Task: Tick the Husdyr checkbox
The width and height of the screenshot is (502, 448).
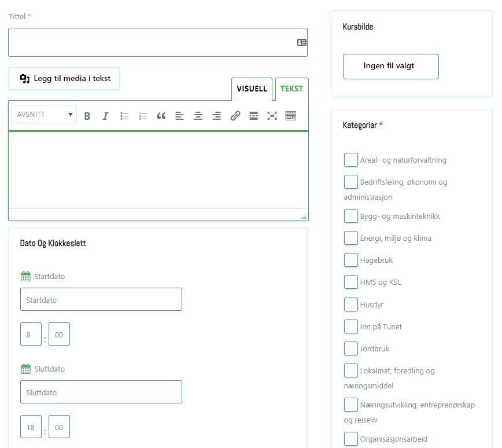Action: [x=350, y=304]
